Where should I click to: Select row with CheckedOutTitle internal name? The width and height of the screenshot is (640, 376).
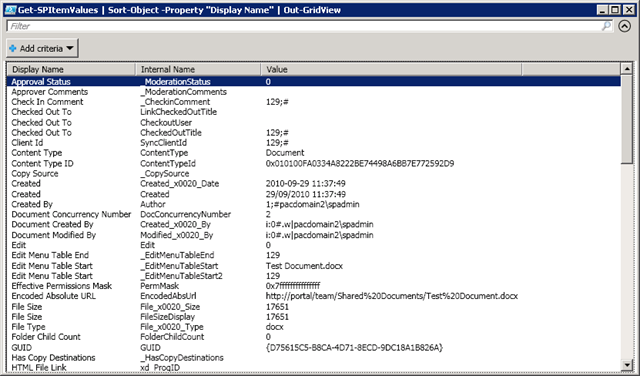coord(313,133)
